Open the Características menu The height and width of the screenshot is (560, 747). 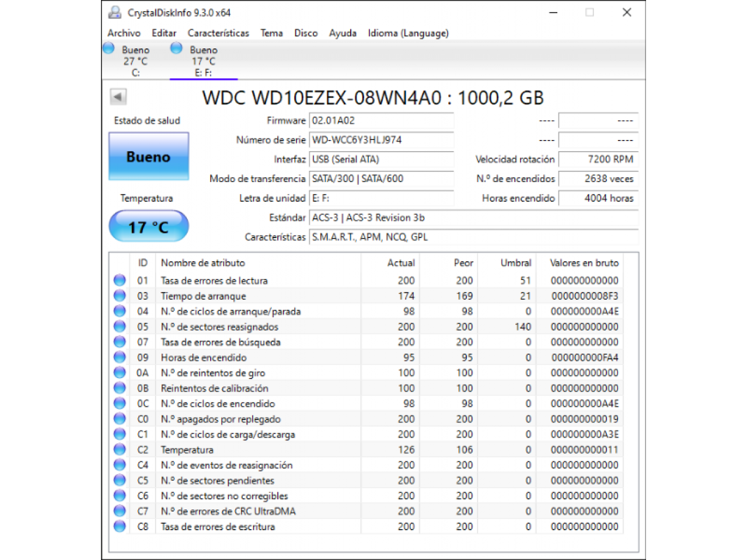click(218, 33)
